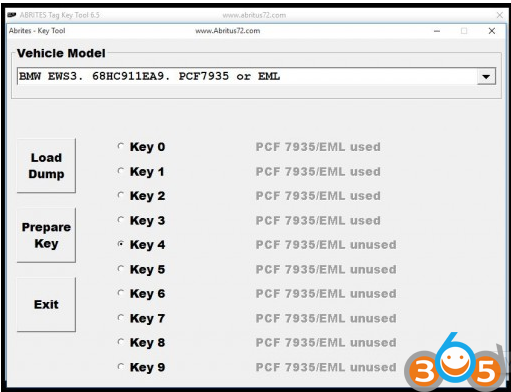Click the Vehicle Model group label

click(x=61, y=53)
